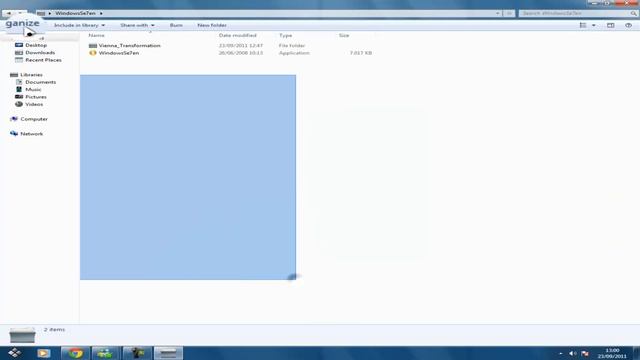Sort by the Size column header
The image size is (640, 360).
pos(344,36)
